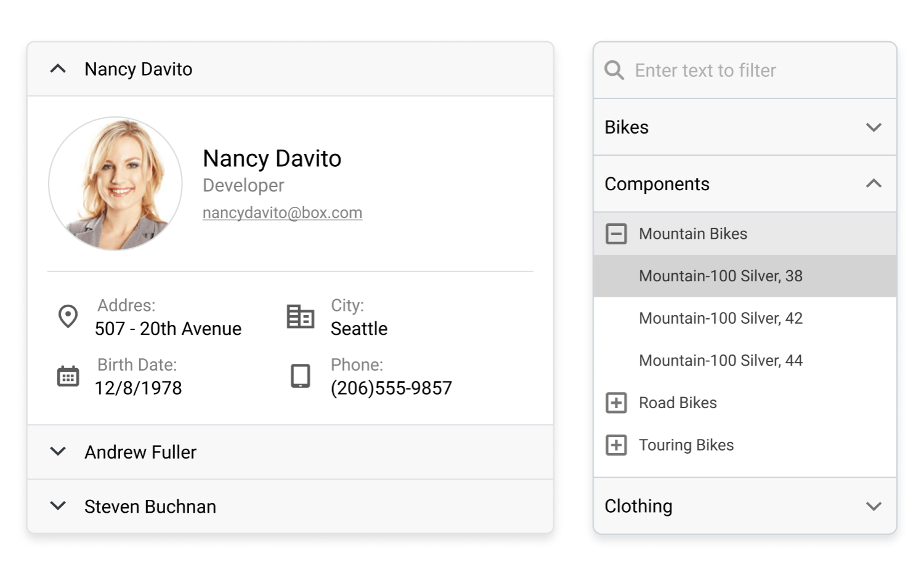Click Nancy Davito's profile photo
Image resolution: width=924 pixels, height=586 pixels.
[x=116, y=183]
